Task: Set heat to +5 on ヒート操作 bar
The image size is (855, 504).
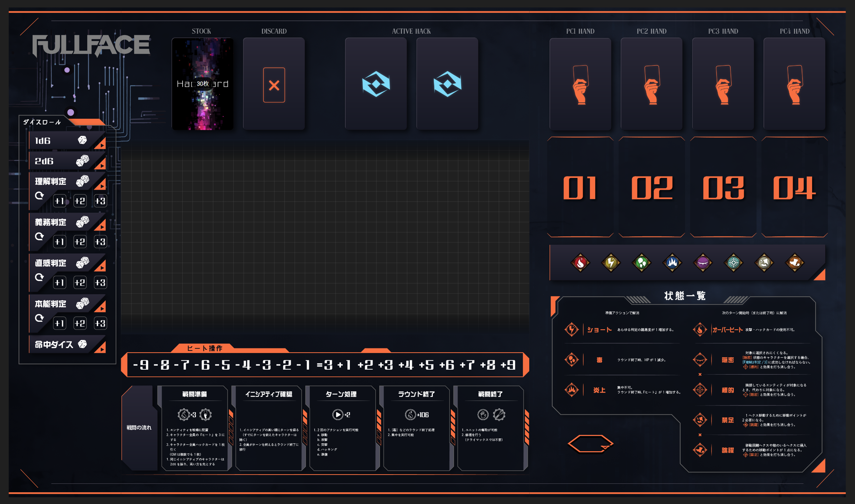Action: pos(426,365)
